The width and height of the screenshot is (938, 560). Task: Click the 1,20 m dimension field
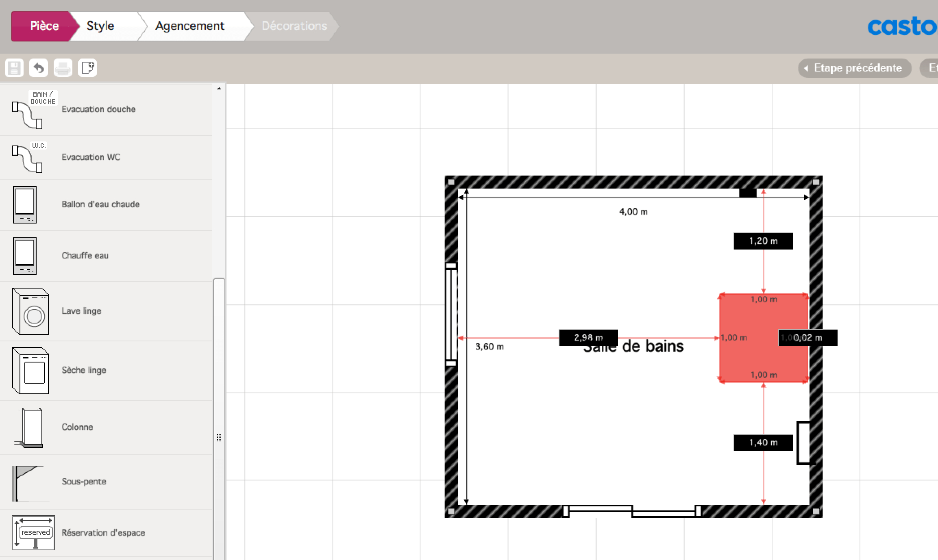click(x=763, y=241)
